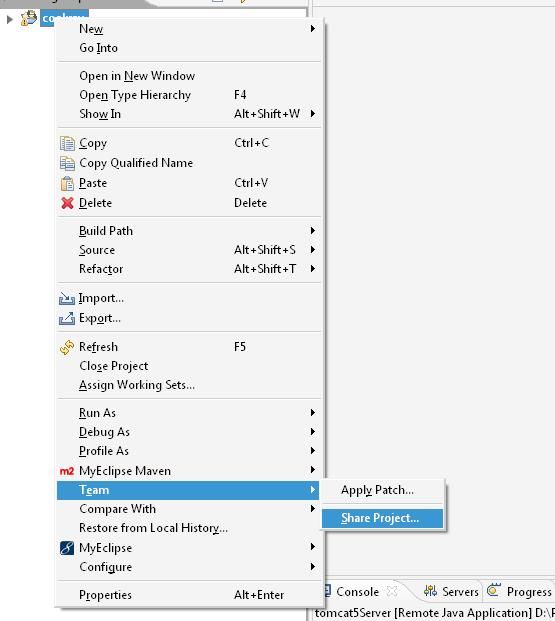Click the MyEclipse blue logo icon
This screenshot has height=621, width=555.
67,548
